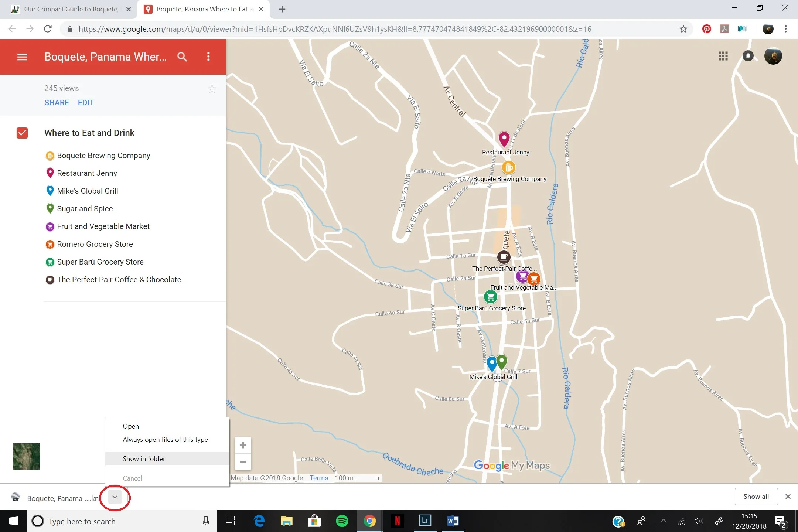Click the green Super Barú cart marker on the map
798x532 pixels.
[490, 297]
